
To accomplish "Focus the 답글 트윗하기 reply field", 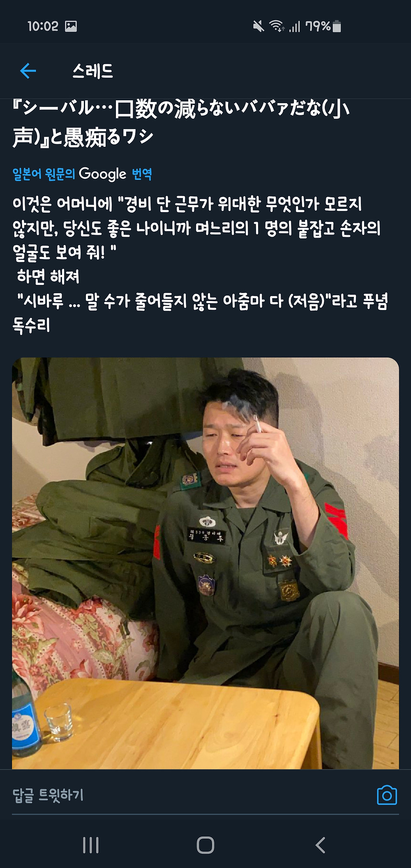I will point(193,795).
